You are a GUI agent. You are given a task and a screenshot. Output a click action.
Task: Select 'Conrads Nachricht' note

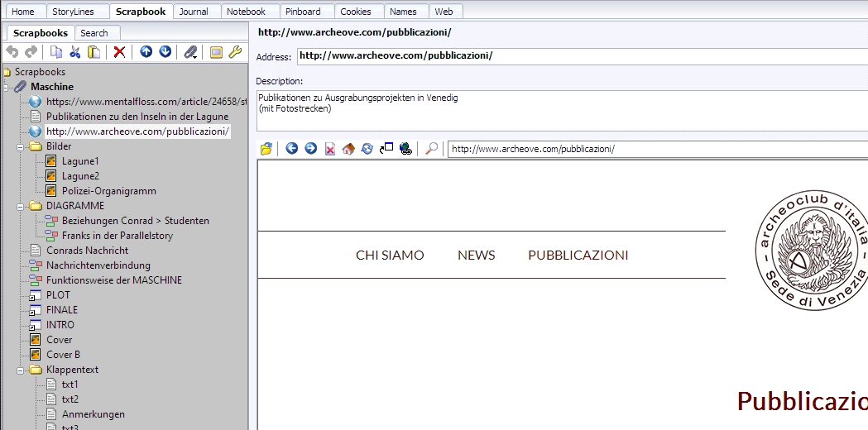tap(88, 250)
